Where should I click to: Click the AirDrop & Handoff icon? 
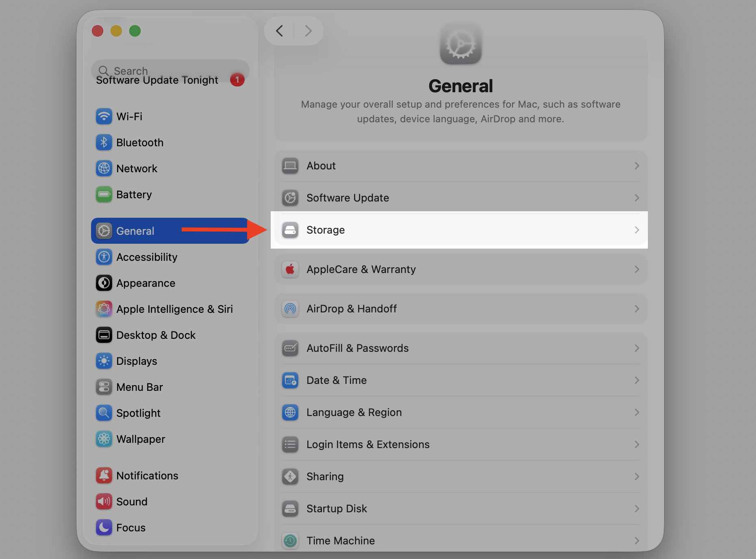coord(290,309)
